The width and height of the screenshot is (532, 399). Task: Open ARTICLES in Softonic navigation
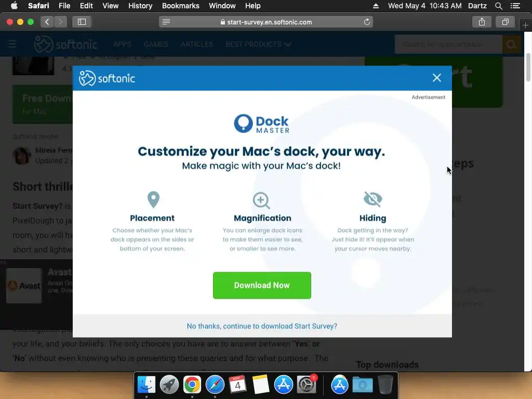[x=197, y=45]
